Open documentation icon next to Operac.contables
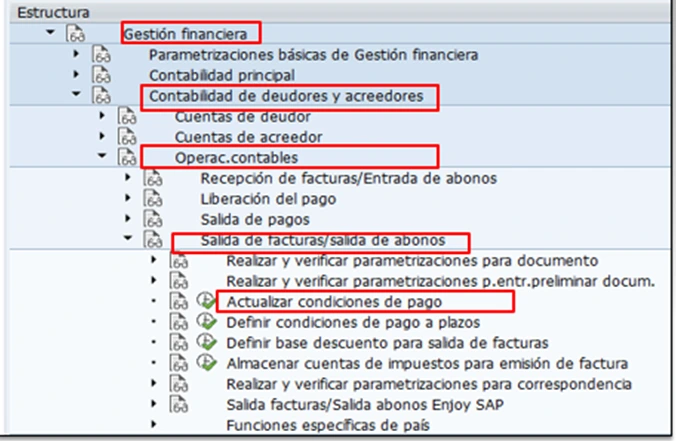Screen dimensions: 676x441 point(127,157)
